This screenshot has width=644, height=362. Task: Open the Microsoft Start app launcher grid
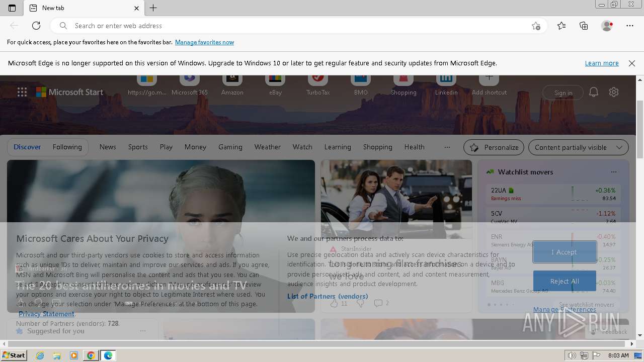22,92
